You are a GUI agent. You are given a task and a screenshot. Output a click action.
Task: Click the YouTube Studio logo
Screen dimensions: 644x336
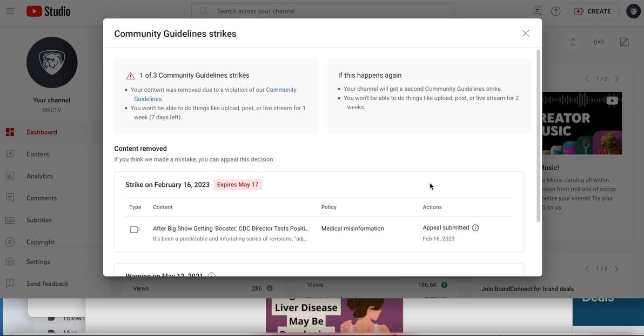point(49,11)
